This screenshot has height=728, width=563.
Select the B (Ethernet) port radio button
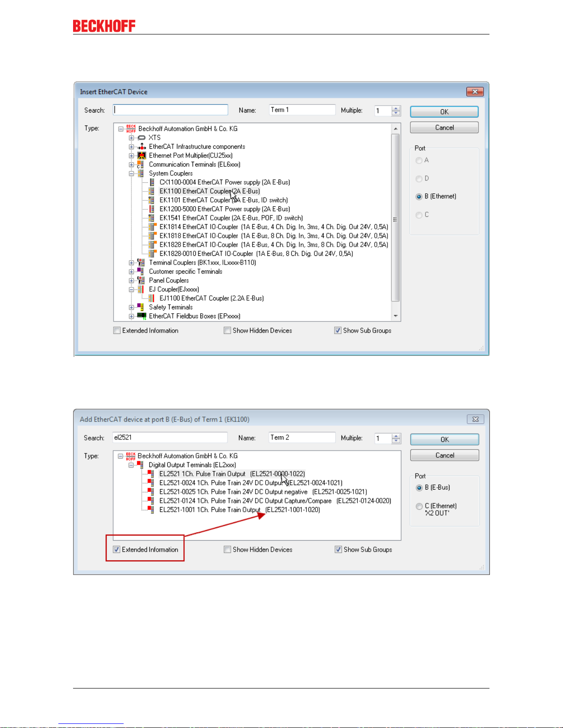[419, 197]
